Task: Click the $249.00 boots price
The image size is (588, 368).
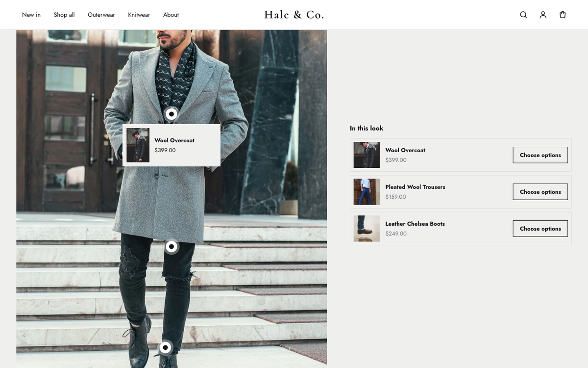Action: click(x=396, y=234)
